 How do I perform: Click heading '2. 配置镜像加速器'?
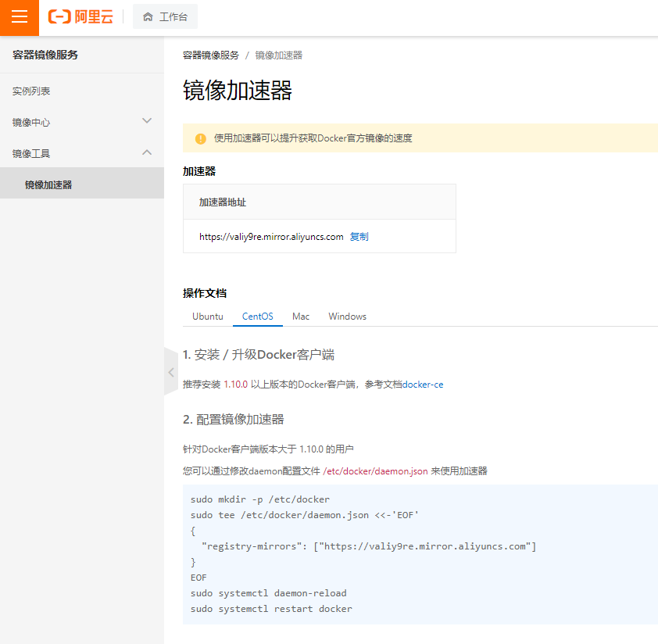point(234,420)
